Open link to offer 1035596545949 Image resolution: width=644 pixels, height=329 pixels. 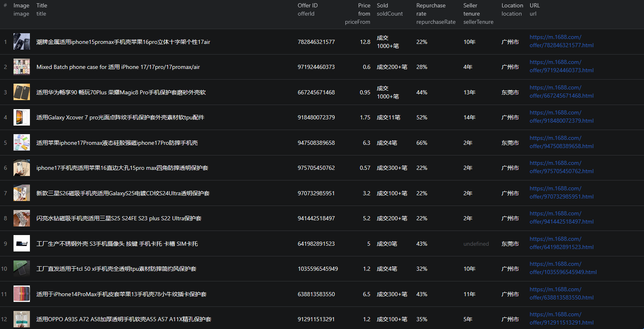pyautogui.click(x=563, y=268)
